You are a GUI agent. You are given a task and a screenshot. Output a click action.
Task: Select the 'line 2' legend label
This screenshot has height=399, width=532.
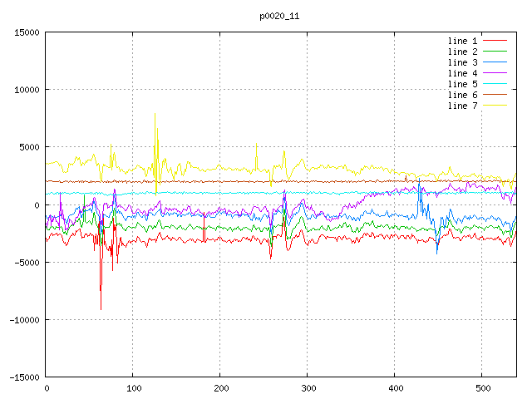click(463, 52)
